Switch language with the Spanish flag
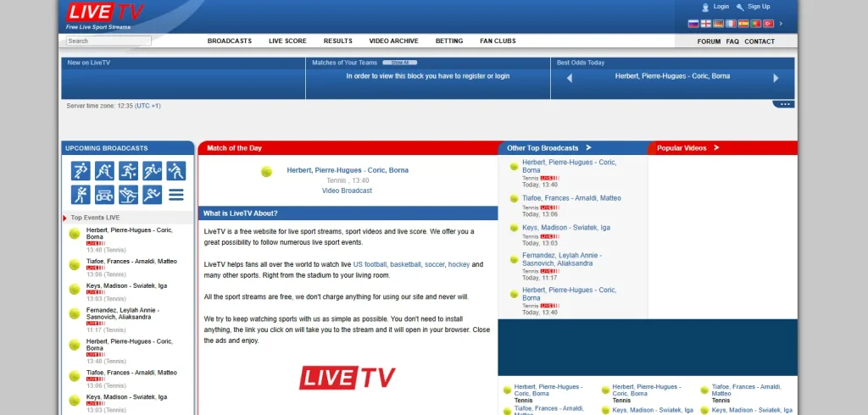868x415 pixels. pyautogui.click(x=743, y=24)
